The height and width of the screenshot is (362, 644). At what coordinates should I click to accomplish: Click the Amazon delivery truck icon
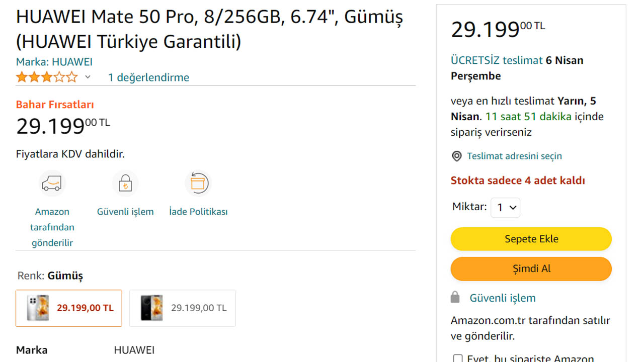[52, 183]
